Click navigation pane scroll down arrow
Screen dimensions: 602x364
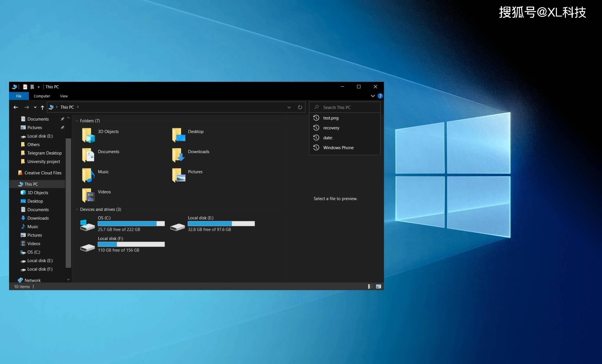(68, 279)
